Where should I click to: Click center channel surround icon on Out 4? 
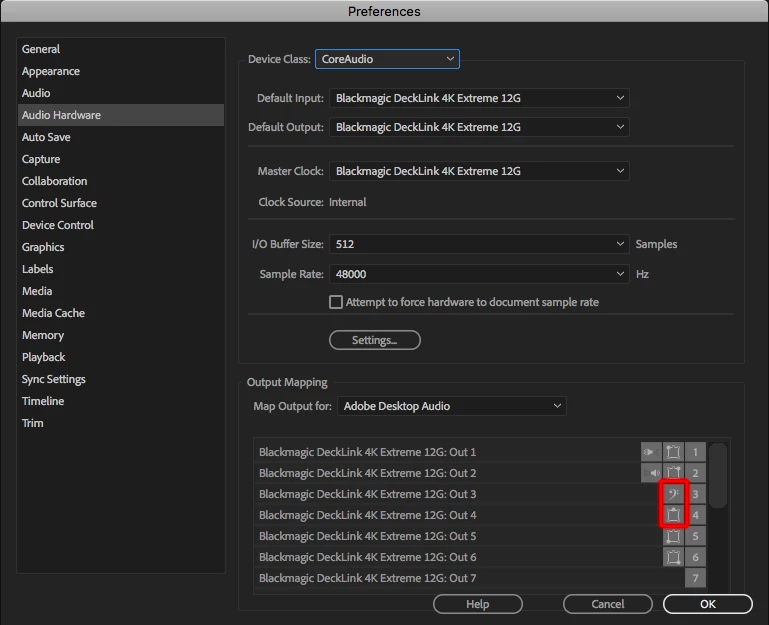coord(673,515)
